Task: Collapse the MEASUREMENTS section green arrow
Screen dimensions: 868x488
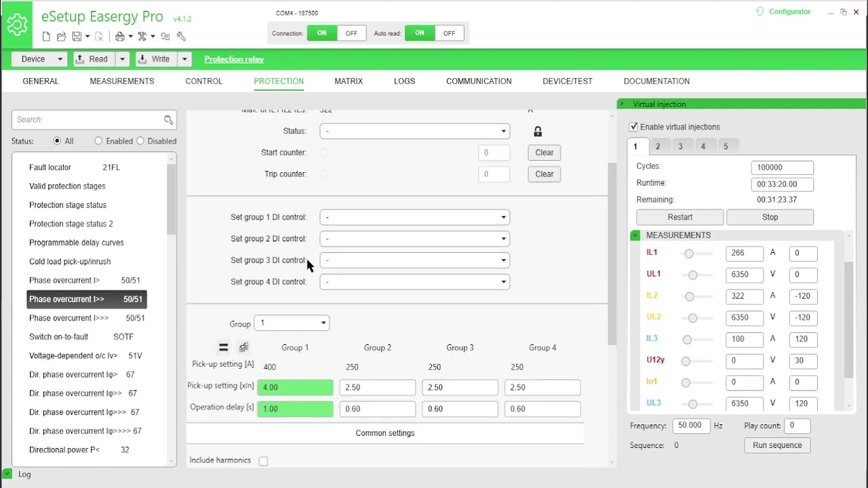Action: click(x=635, y=235)
